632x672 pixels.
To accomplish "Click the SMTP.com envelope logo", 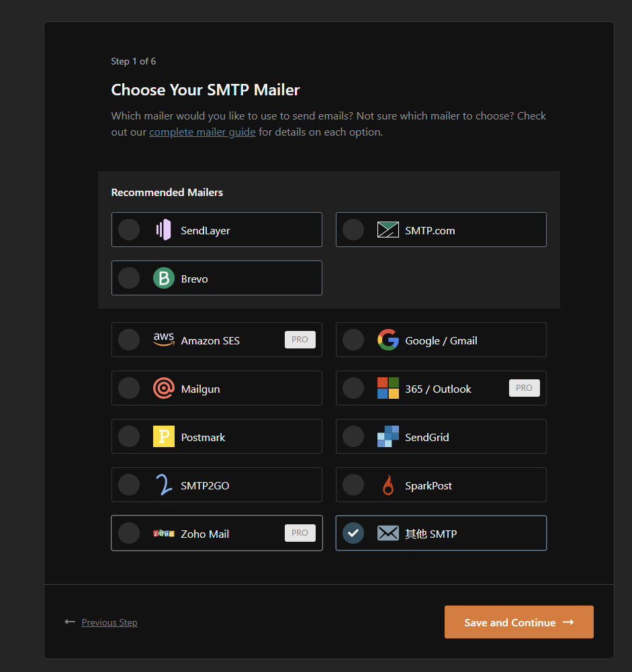I will point(388,230).
